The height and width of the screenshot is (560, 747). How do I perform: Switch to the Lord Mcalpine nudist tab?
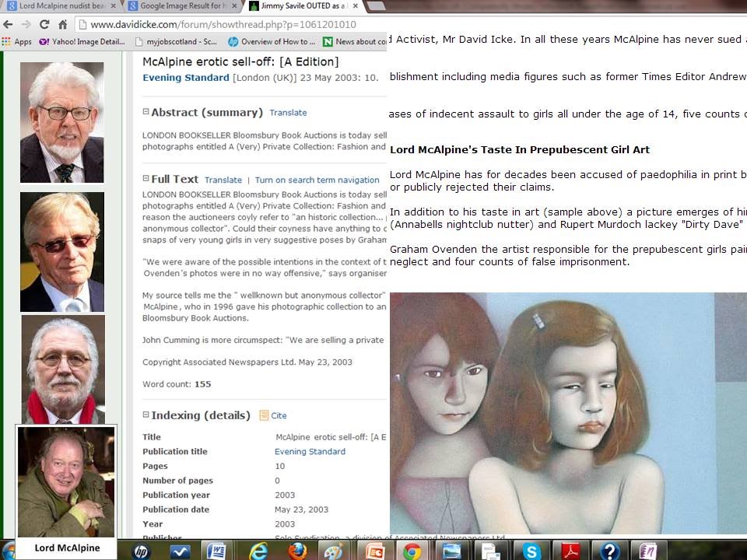pyautogui.click(x=60, y=5)
